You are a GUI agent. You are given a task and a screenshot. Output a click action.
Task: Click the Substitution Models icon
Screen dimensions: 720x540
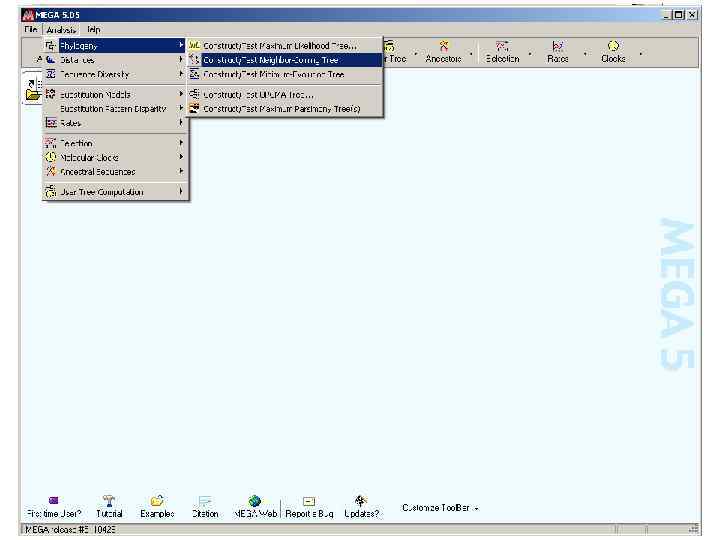point(51,94)
